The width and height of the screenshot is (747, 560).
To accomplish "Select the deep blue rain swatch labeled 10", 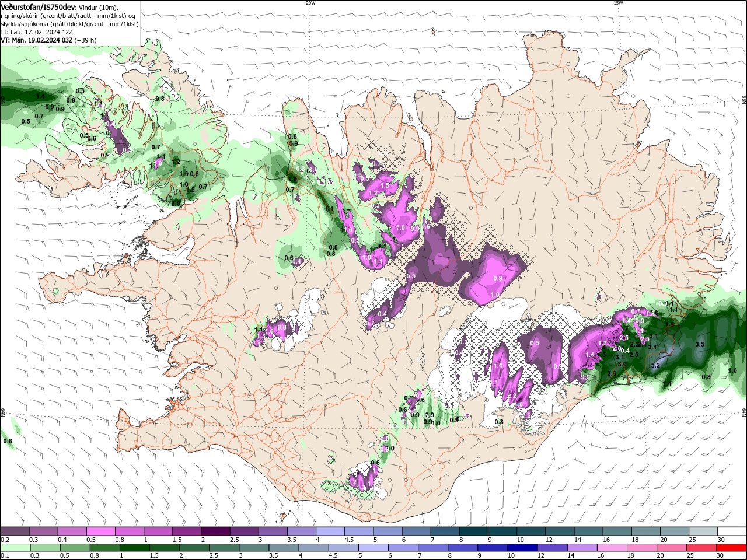I will [522, 548].
